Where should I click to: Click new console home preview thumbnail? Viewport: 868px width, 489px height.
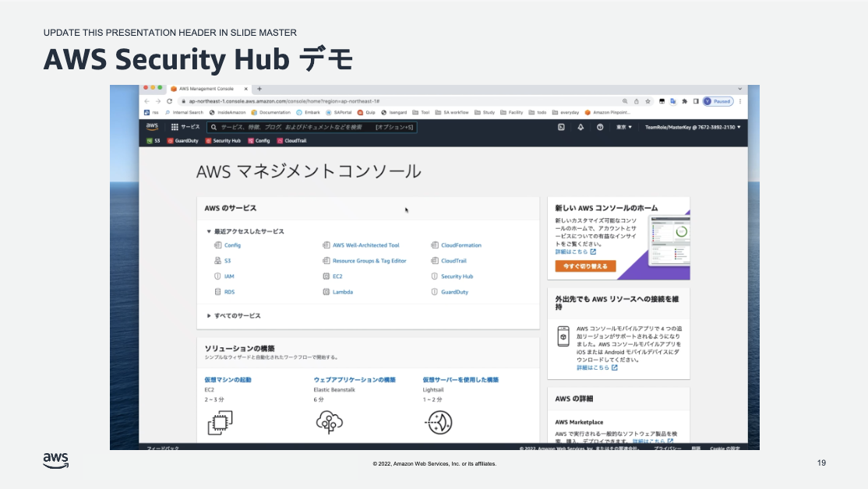[x=670, y=241]
